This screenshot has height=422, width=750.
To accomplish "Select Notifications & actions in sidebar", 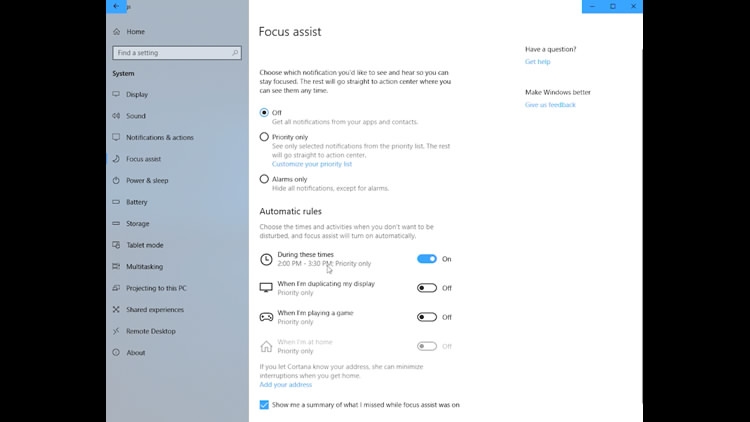I will pyautogui.click(x=159, y=138).
